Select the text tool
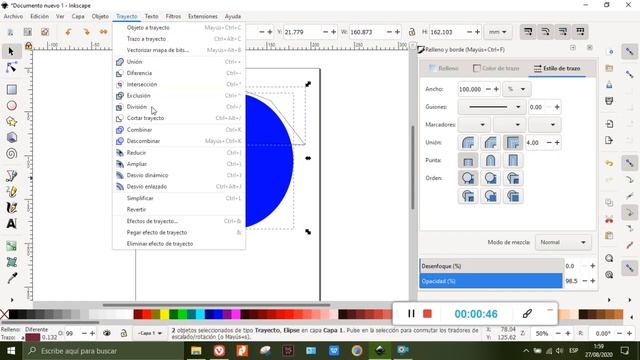The height and width of the screenshot is (360, 640). click(11, 223)
